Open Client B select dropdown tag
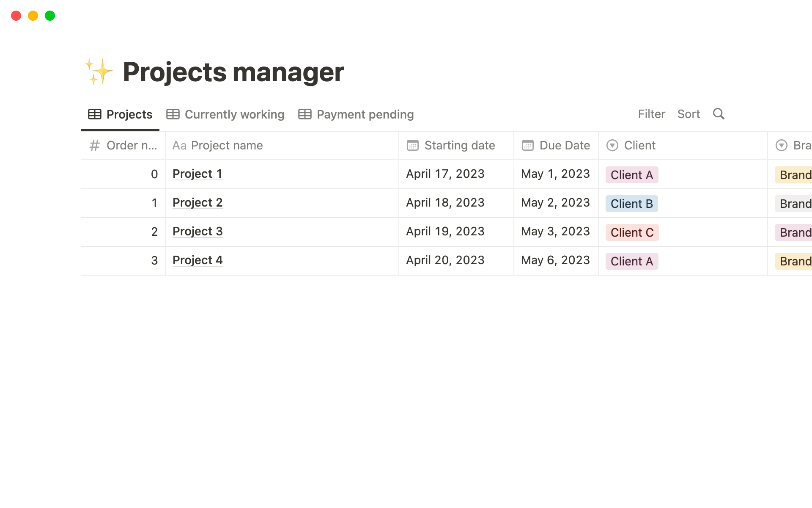Image resolution: width=812 pixels, height=508 pixels. pos(631,204)
